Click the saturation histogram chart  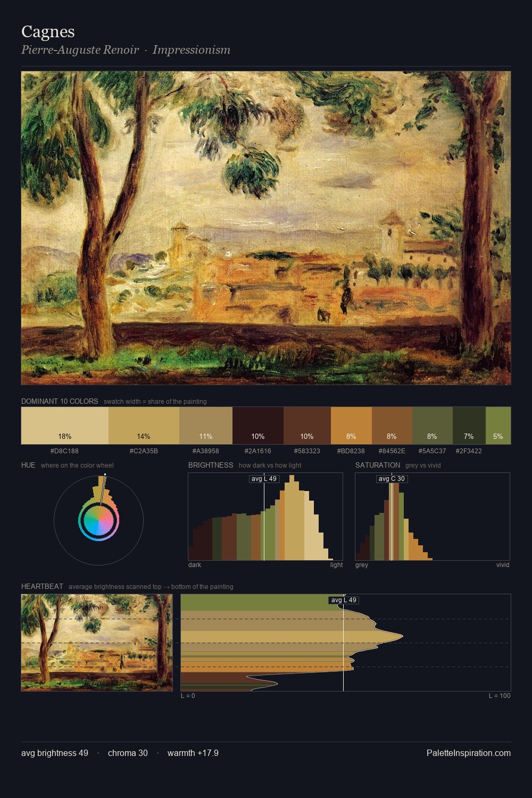433,516
